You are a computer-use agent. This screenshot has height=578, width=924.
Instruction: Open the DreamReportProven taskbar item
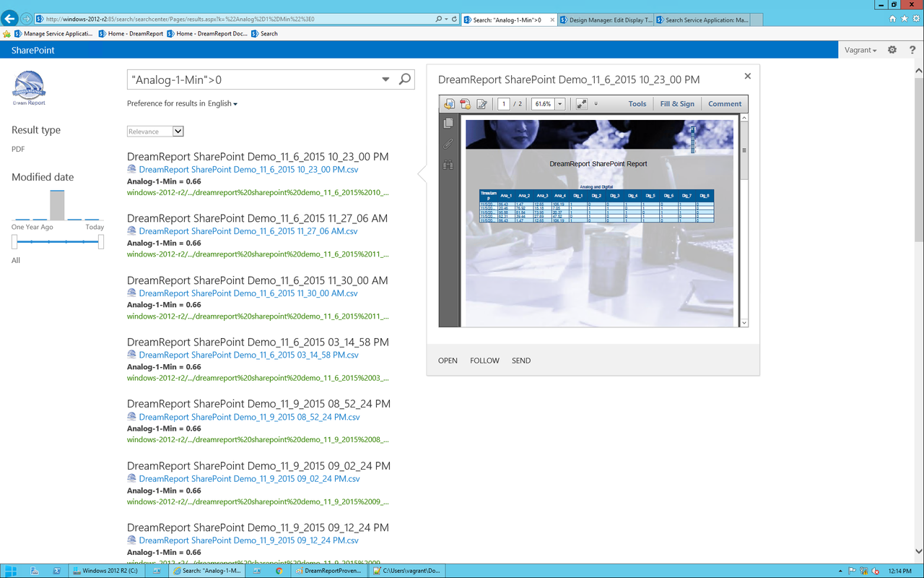328,571
